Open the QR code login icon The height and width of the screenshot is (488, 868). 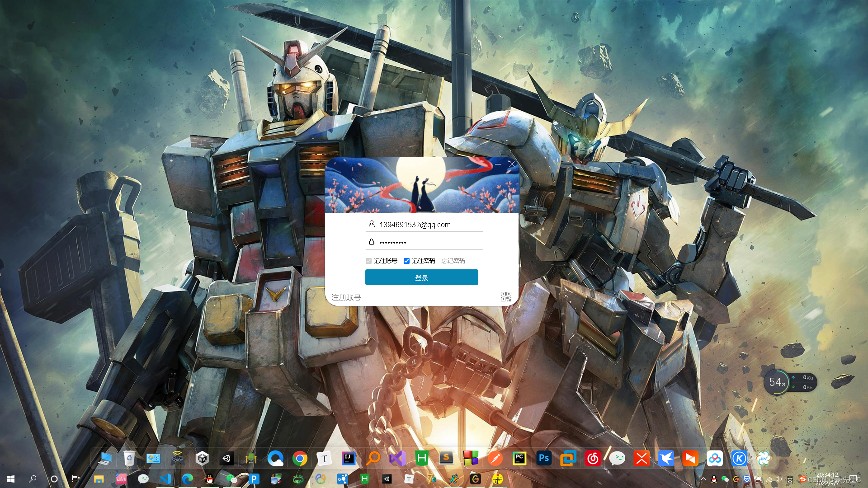point(506,297)
